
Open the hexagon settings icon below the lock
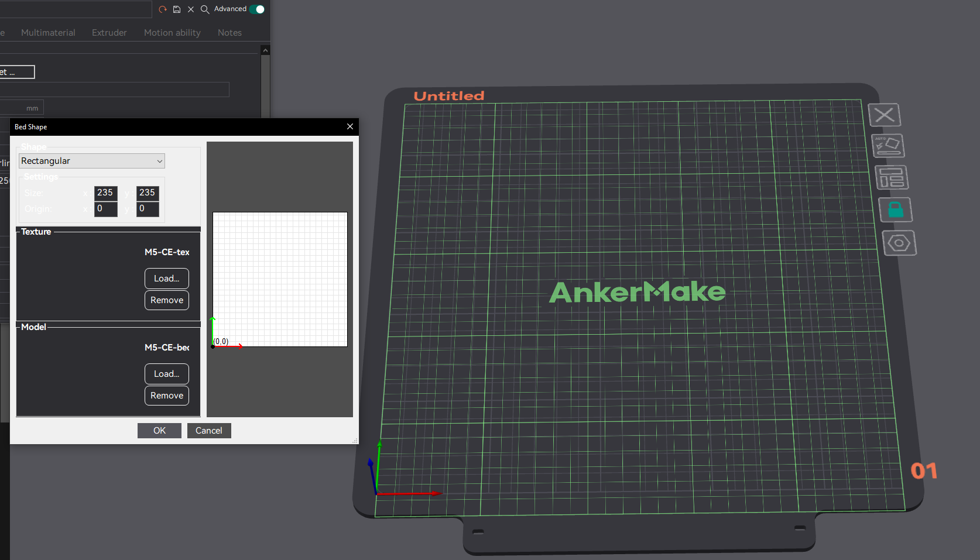(x=900, y=242)
